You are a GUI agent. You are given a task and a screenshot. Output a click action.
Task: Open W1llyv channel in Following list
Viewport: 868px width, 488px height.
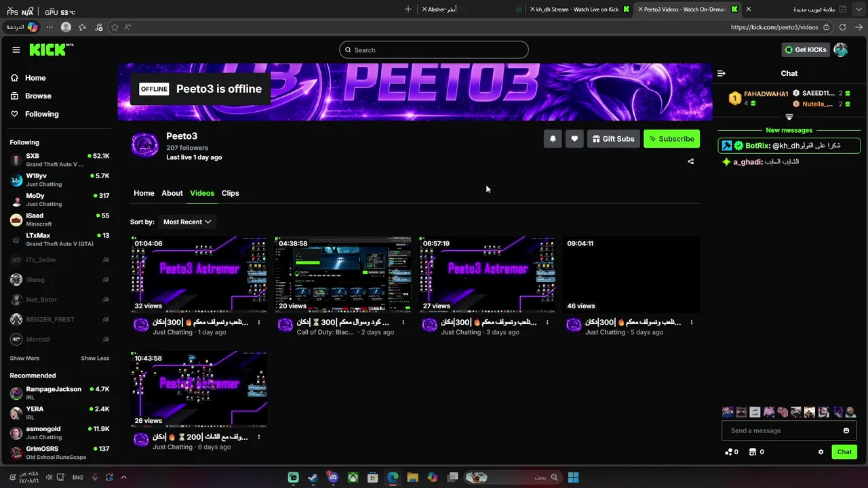coord(60,180)
